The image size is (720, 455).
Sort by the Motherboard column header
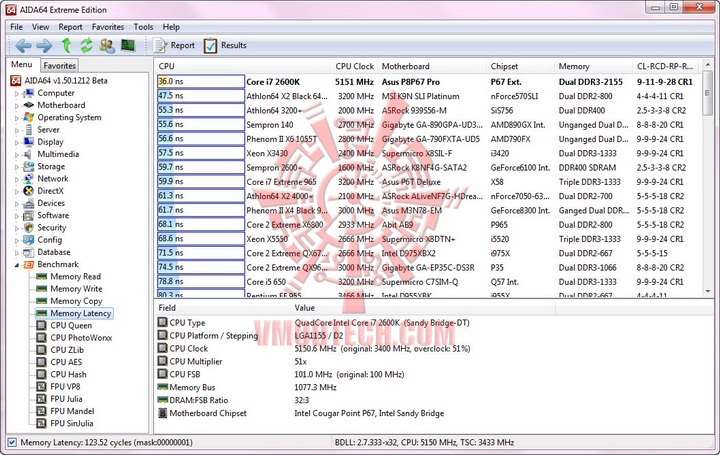tap(432, 66)
